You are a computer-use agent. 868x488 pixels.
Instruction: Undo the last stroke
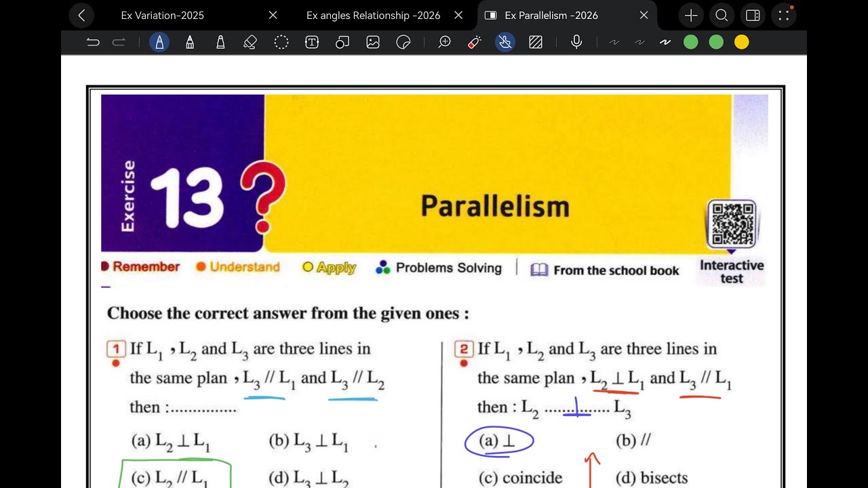93,43
